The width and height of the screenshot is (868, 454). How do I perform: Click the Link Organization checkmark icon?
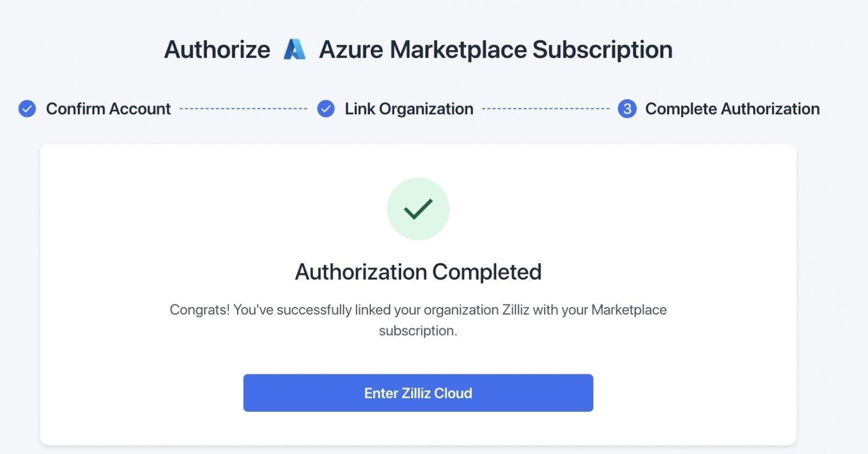coord(326,109)
